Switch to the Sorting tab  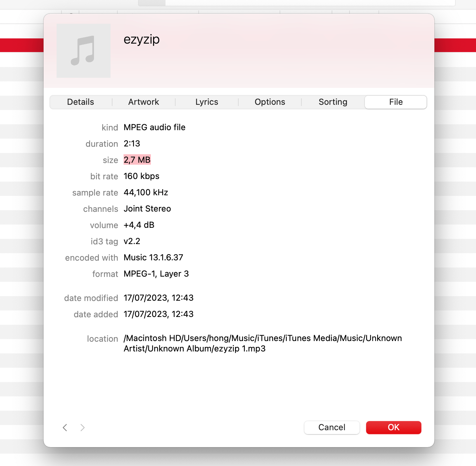(x=333, y=102)
